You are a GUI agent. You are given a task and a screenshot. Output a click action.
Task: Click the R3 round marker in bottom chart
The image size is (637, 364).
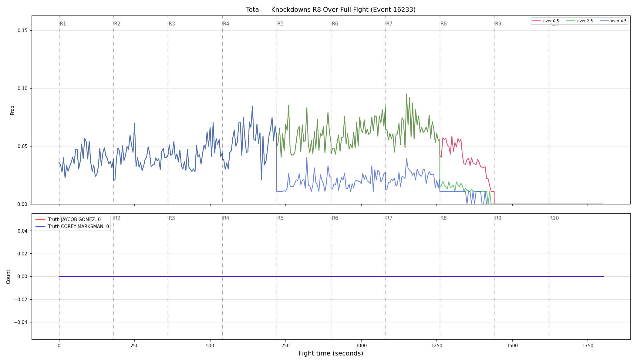point(172,218)
